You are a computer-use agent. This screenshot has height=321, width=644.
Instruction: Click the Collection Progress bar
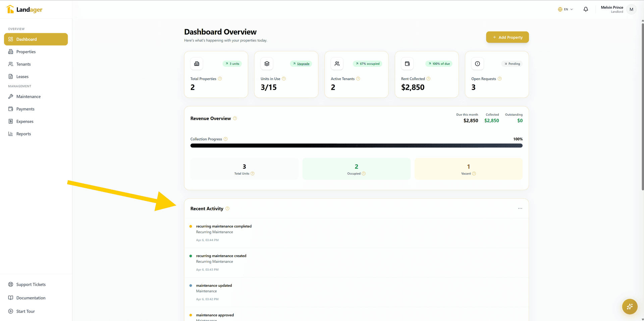point(356,146)
